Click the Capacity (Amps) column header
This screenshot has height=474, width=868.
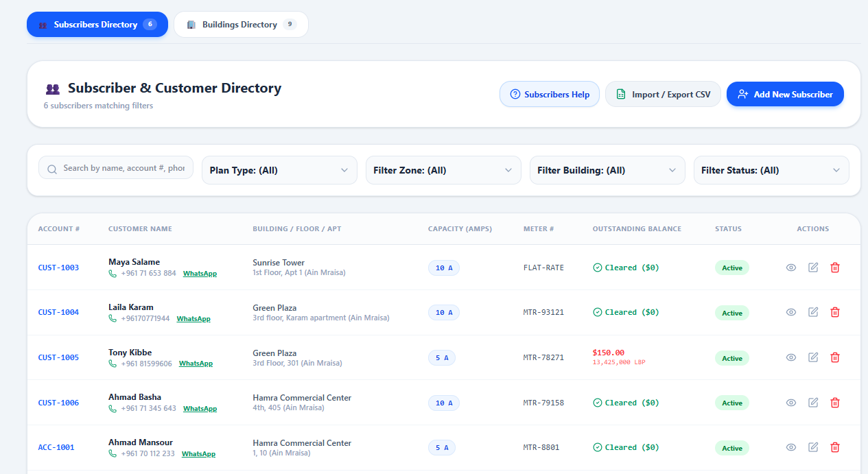pos(460,229)
